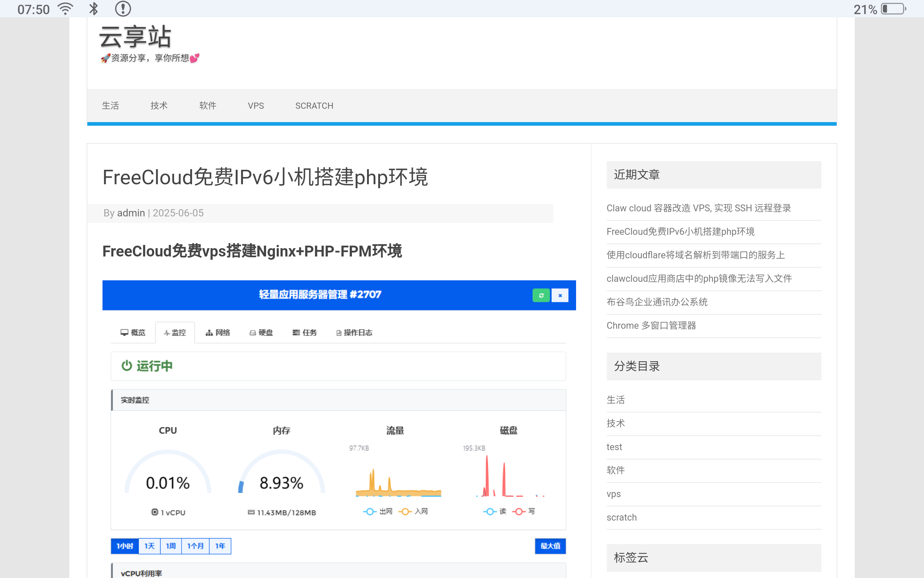Open the vps category in sidebar
The width and height of the screenshot is (924, 578).
(x=614, y=494)
